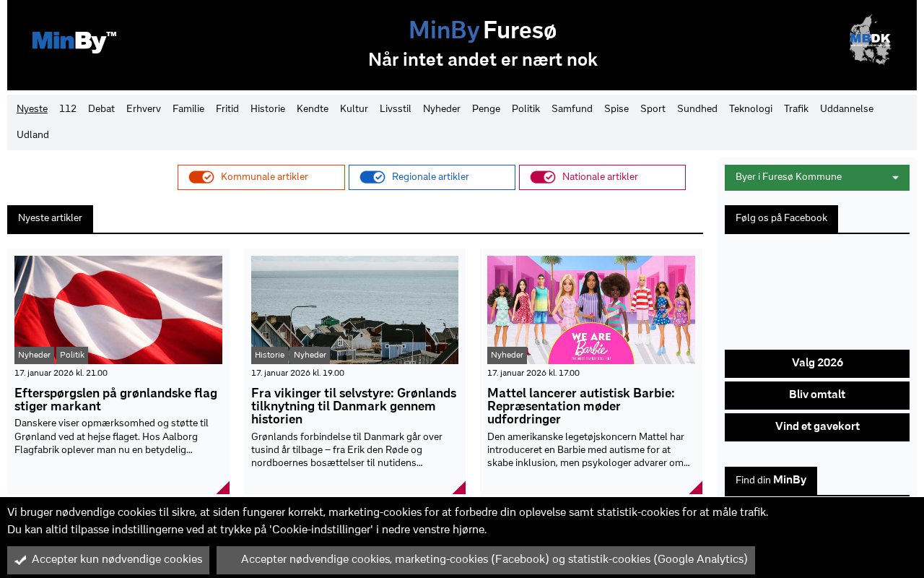Screen dimensions: 924x578
Task: Click the date '17. januar 2026 kl. 21.00'
Action: [x=61, y=374]
